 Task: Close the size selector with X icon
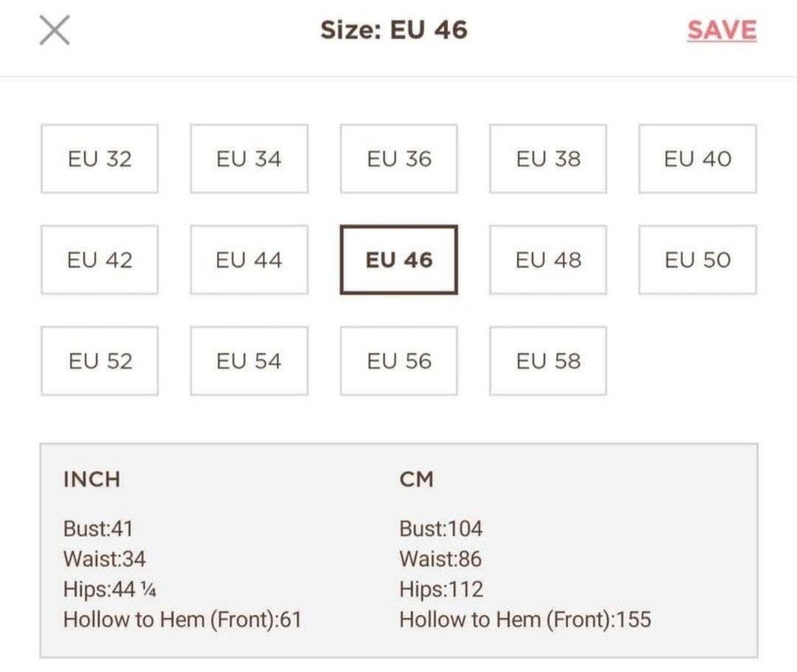[x=55, y=30]
